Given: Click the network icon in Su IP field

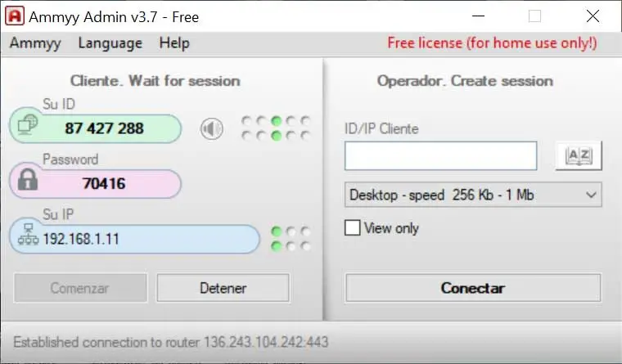Looking at the screenshot, I should point(28,234).
